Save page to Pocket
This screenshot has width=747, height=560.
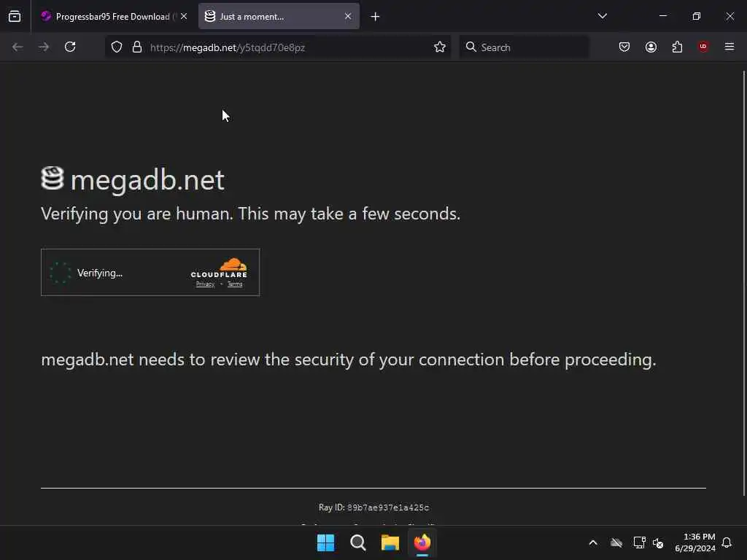(x=624, y=47)
